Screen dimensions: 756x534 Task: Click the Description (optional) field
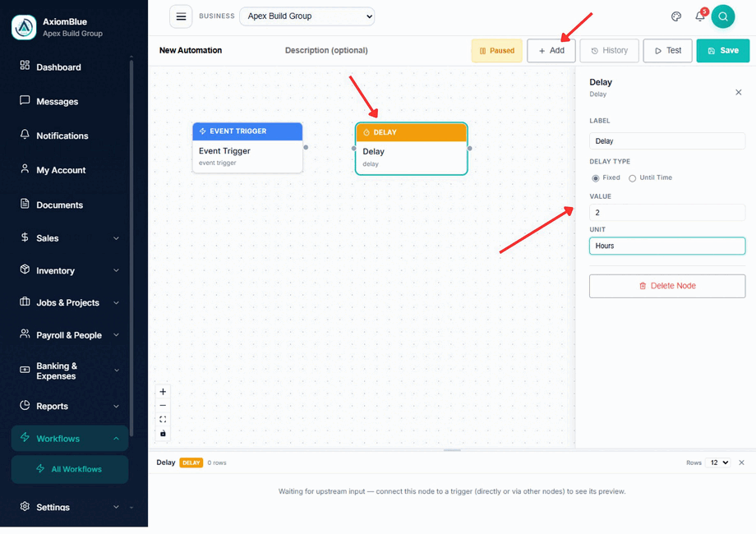[x=326, y=50]
